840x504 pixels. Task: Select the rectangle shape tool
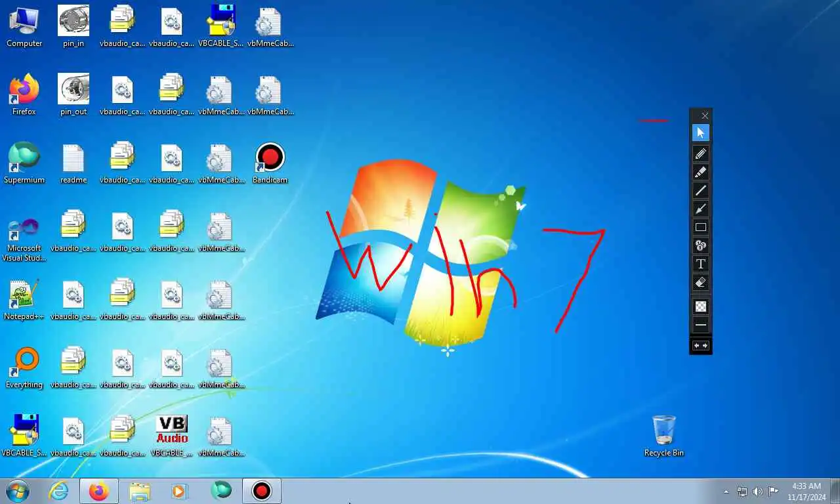tap(701, 227)
